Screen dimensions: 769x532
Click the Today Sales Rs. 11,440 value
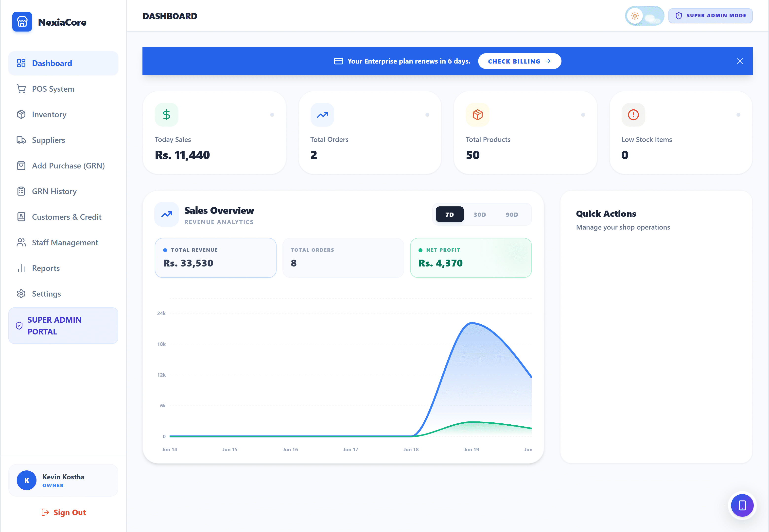point(182,155)
